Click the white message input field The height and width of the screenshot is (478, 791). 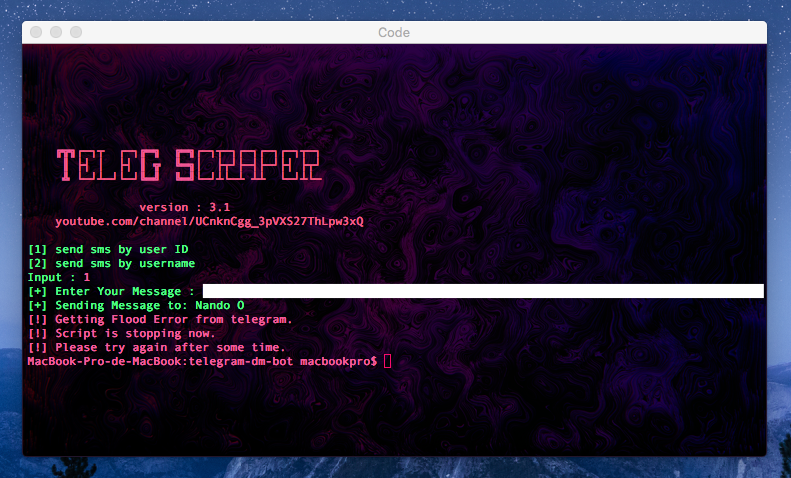[483, 291]
